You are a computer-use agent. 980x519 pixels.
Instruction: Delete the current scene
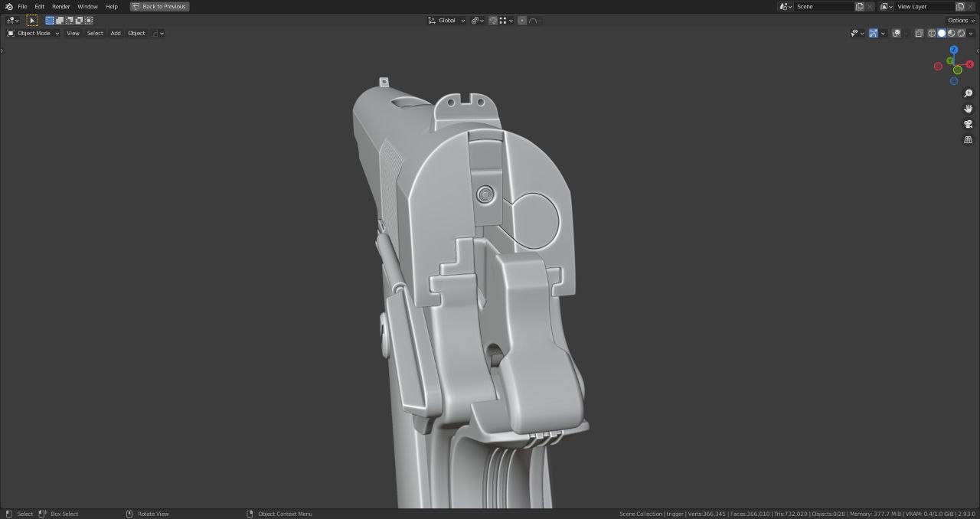(x=870, y=6)
